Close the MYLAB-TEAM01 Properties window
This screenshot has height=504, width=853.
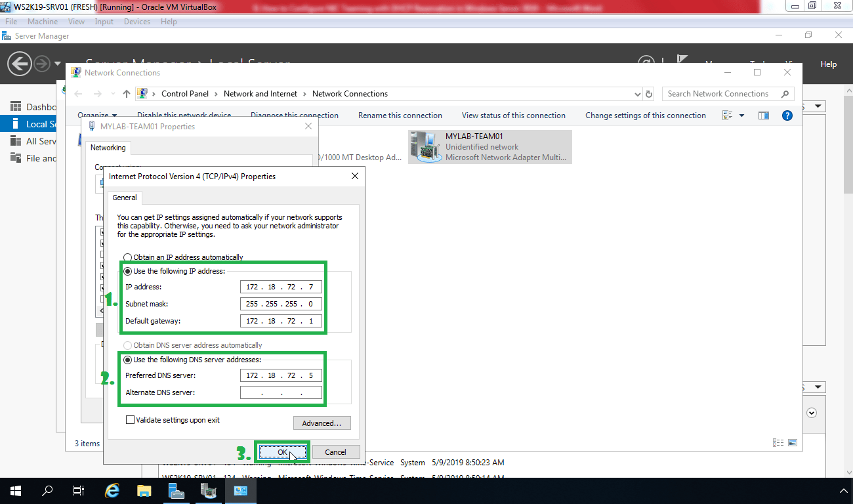308,126
